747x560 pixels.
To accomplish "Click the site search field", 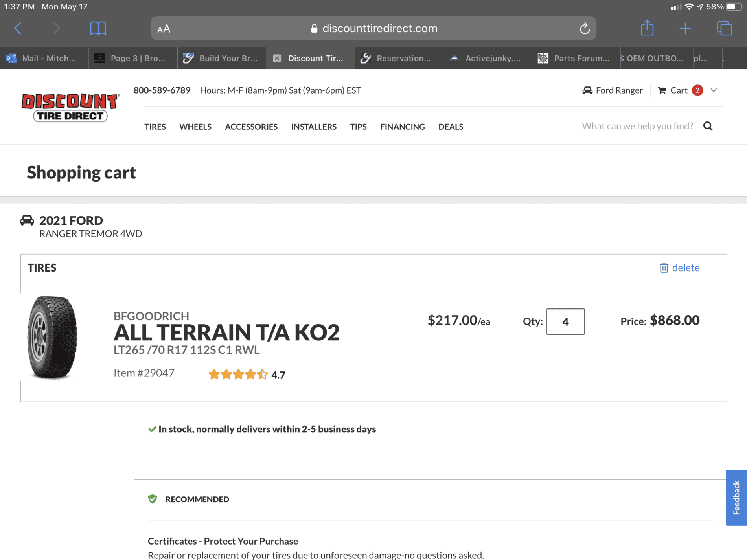I will coord(637,126).
